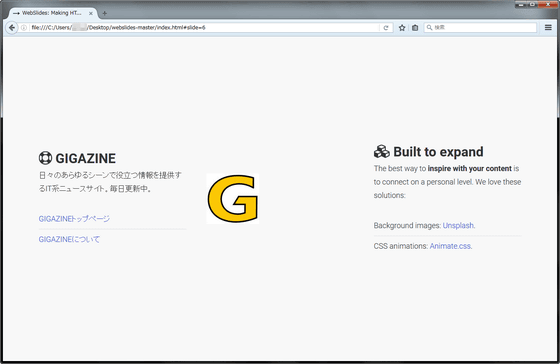Open a new tab with plus button
This screenshot has width=560, height=364.
point(104,13)
